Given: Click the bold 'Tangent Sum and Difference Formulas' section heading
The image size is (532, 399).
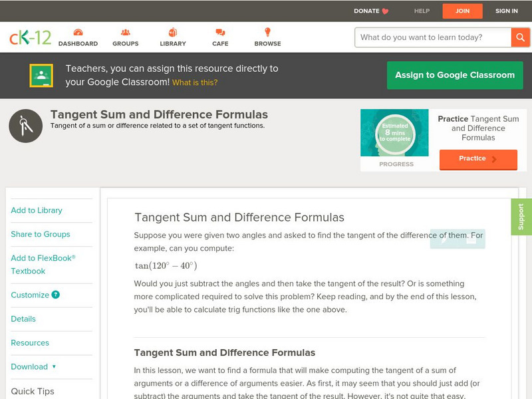Looking at the screenshot, I should point(225,352).
